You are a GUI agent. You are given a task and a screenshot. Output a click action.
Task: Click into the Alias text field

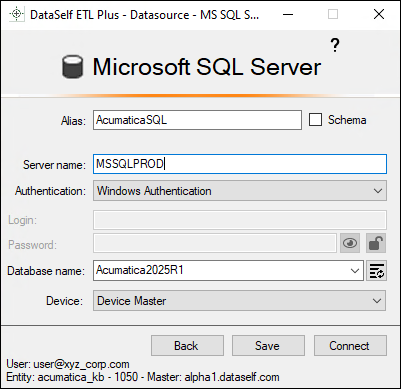(197, 120)
